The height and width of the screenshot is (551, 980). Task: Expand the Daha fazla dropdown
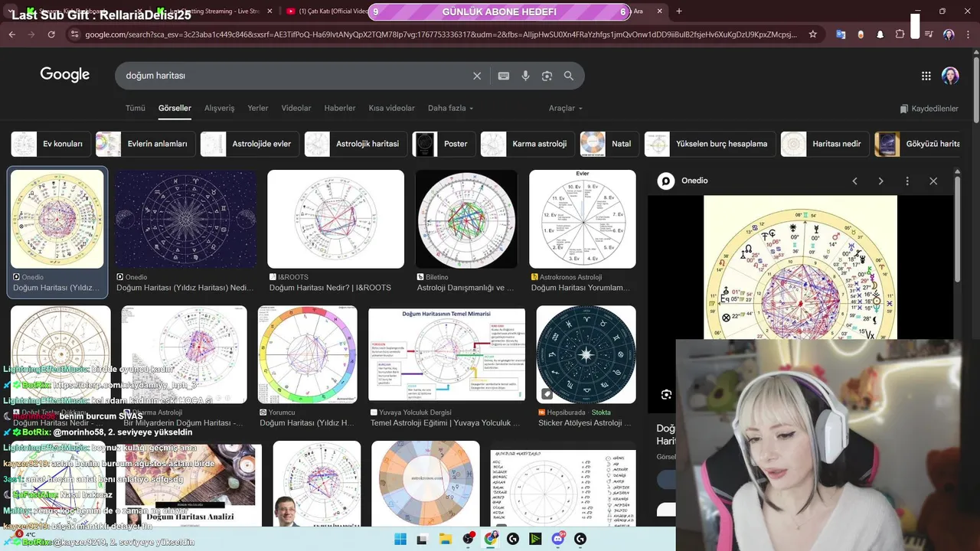pos(450,109)
